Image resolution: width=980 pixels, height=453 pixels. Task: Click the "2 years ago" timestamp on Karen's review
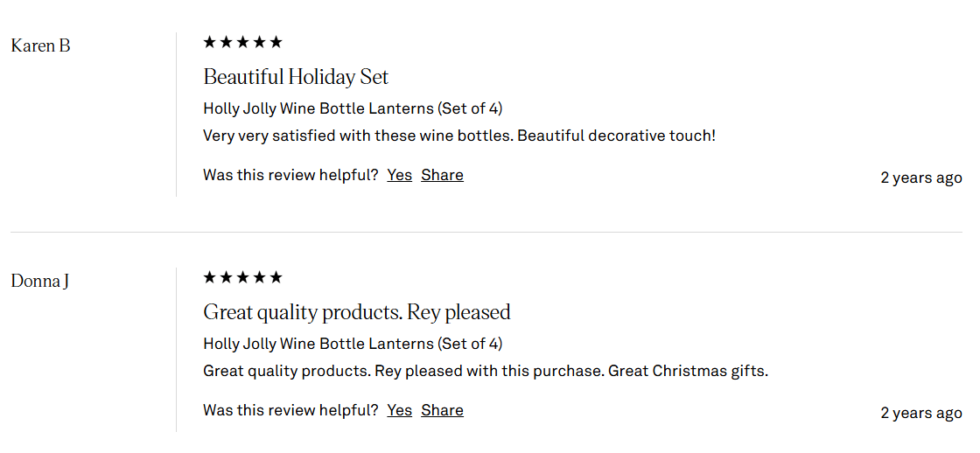[920, 178]
